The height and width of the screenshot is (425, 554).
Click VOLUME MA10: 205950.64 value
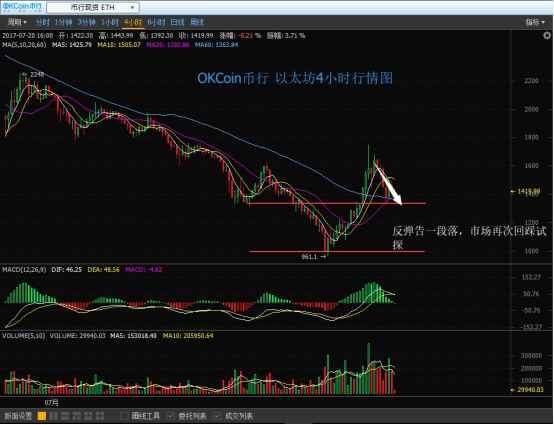188,336
